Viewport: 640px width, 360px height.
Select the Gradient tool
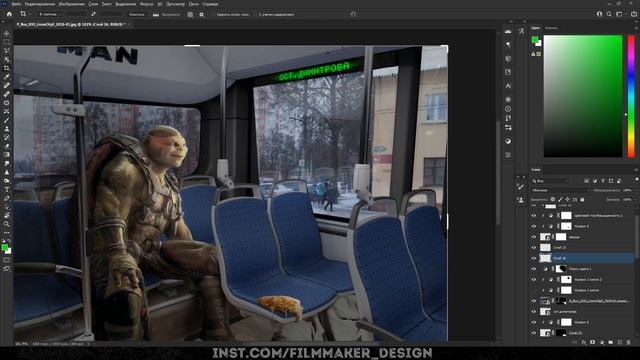pyautogui.click(x=7, y=155)
